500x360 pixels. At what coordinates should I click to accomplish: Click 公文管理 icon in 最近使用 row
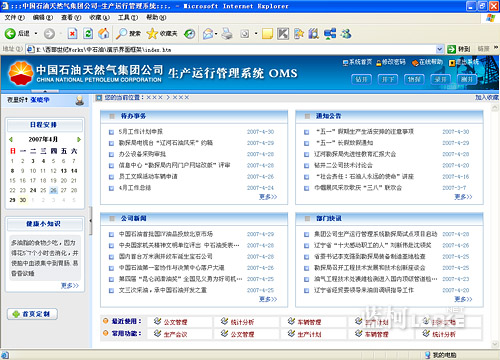tap(157, 321)
